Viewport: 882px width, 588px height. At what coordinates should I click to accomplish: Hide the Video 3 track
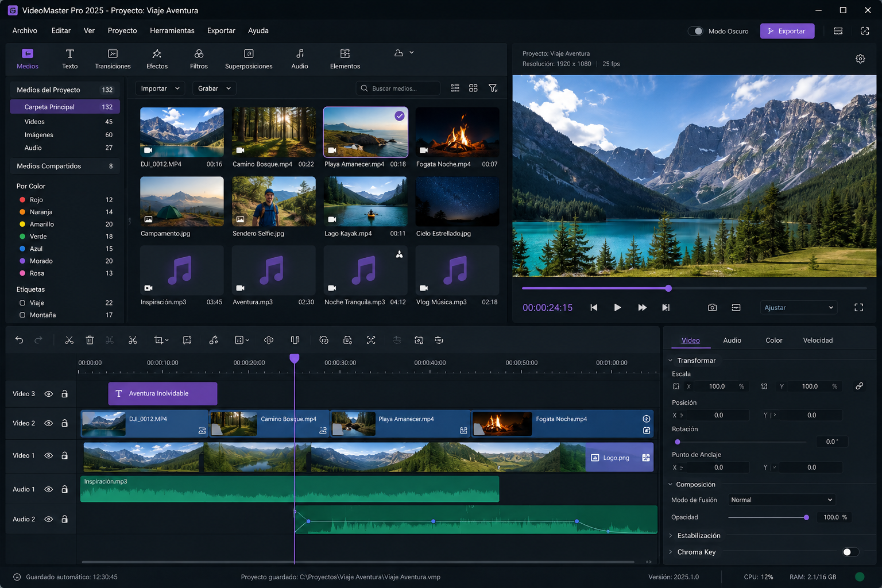[49, 394]
